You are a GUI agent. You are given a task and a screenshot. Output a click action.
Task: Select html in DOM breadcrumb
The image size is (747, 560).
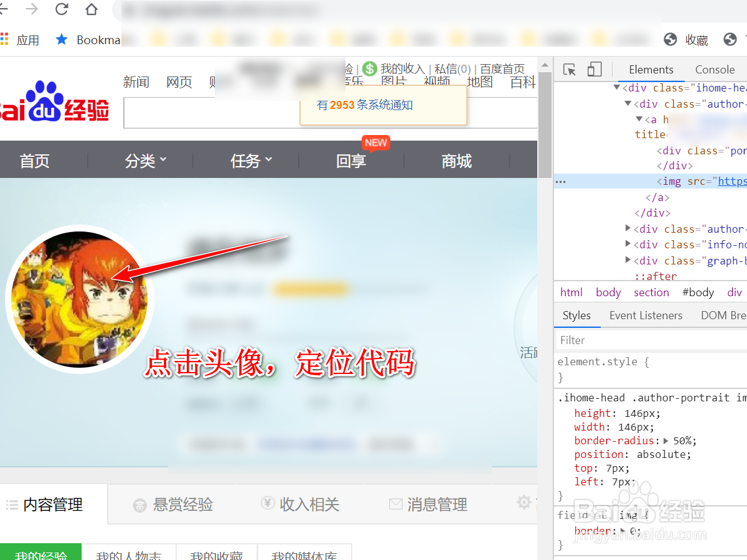(571, 292)
